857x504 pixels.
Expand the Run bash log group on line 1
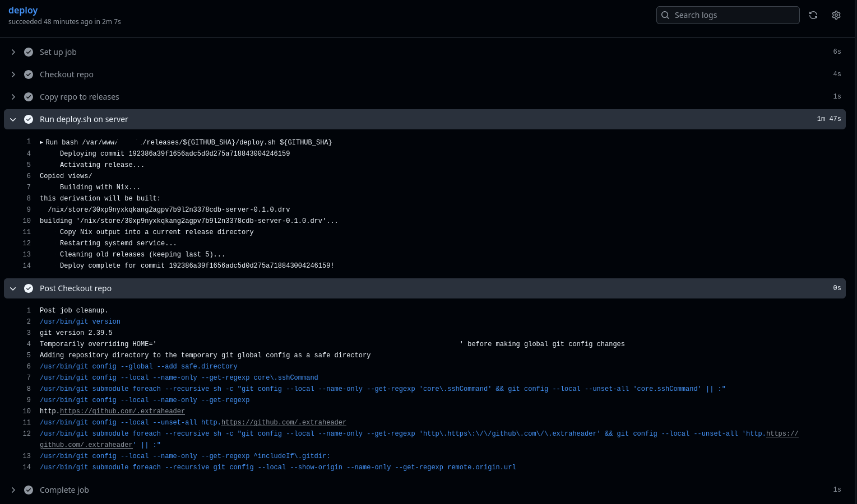41,142
